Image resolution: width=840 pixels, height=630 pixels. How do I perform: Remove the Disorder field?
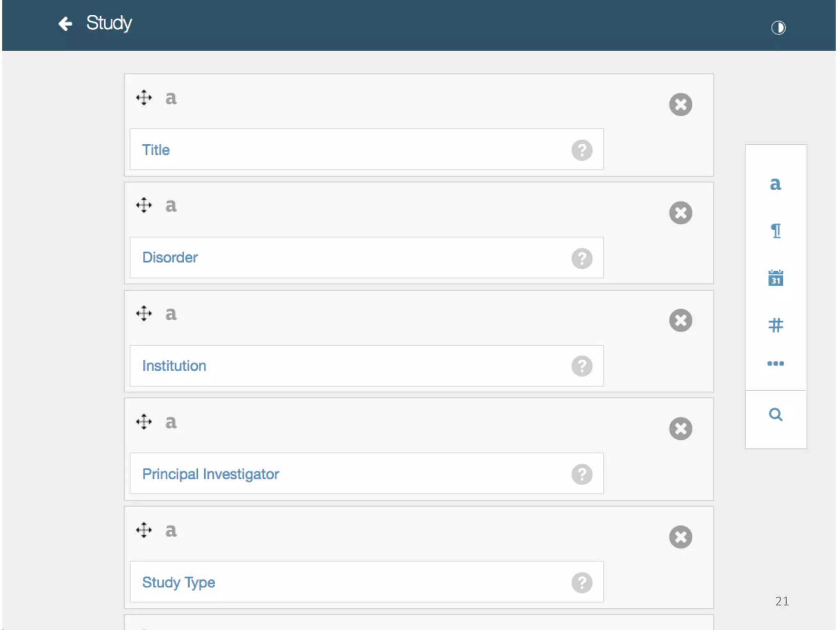(x=680, y=213)
